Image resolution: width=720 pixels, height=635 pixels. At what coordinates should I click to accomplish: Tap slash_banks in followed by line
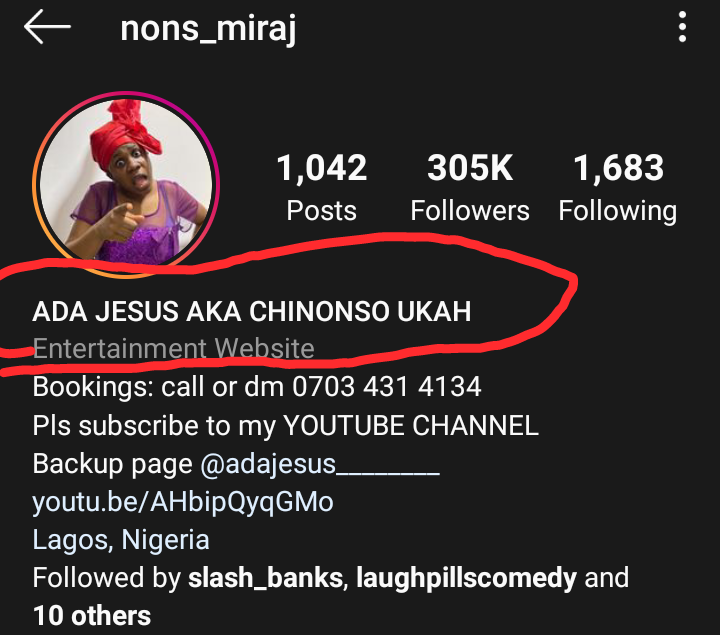tap(265, 578)
